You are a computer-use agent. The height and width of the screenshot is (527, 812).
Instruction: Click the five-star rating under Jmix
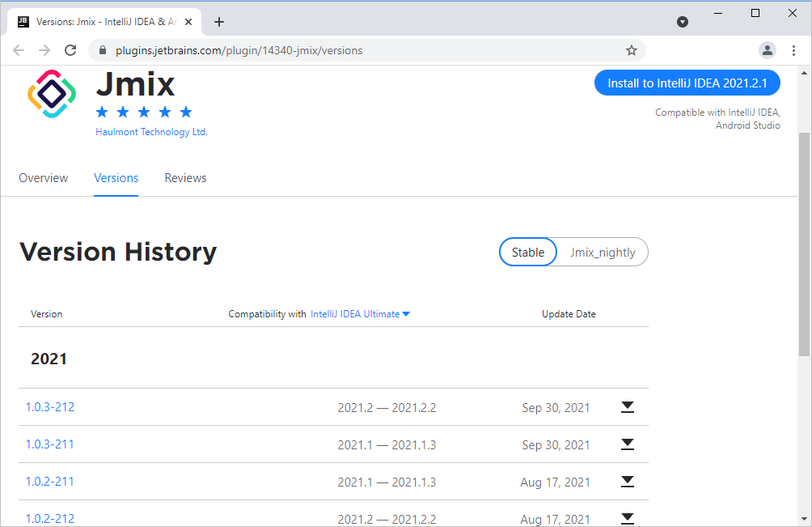[144, 112]
